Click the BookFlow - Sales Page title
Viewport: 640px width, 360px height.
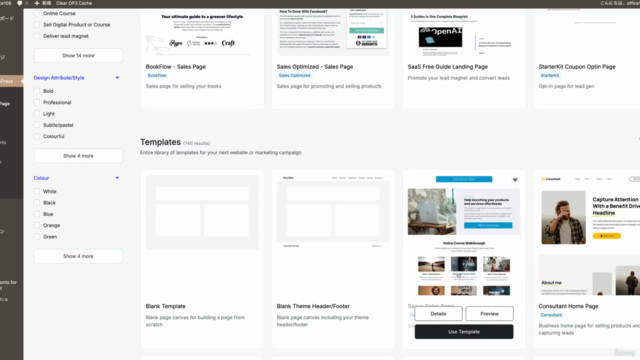(x=176, y=67)
